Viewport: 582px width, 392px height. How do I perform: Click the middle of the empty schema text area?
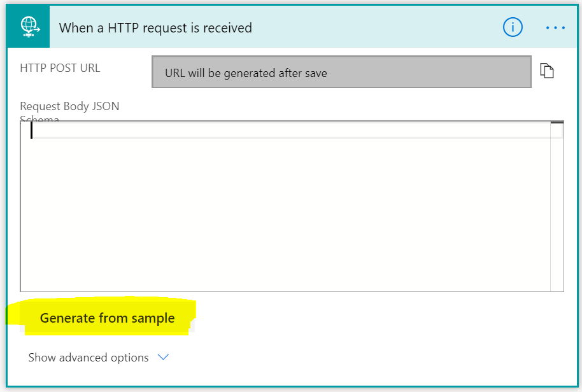pos(287,210)
